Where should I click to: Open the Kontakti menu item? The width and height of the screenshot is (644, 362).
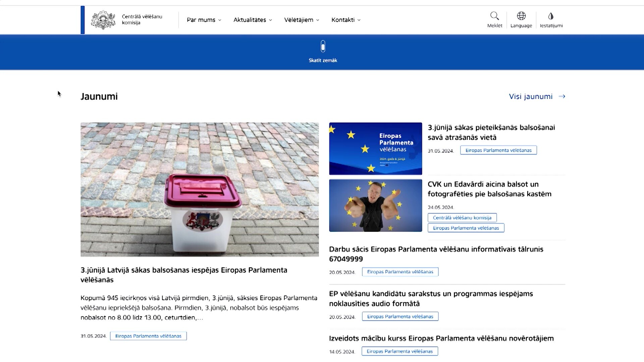[x=346, y=20]
